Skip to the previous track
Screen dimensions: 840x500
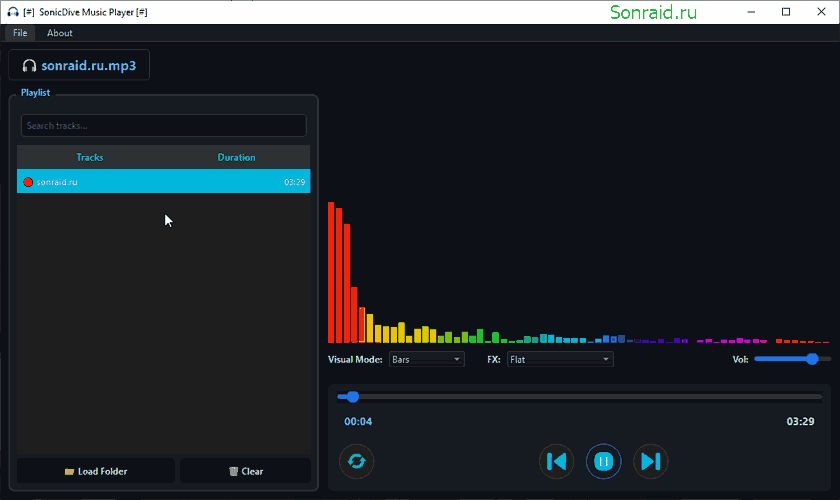tap(556, 461)
